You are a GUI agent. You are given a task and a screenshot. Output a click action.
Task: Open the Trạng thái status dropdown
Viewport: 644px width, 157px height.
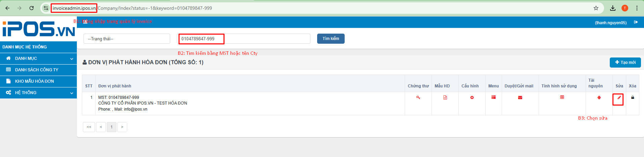(127, 39)
